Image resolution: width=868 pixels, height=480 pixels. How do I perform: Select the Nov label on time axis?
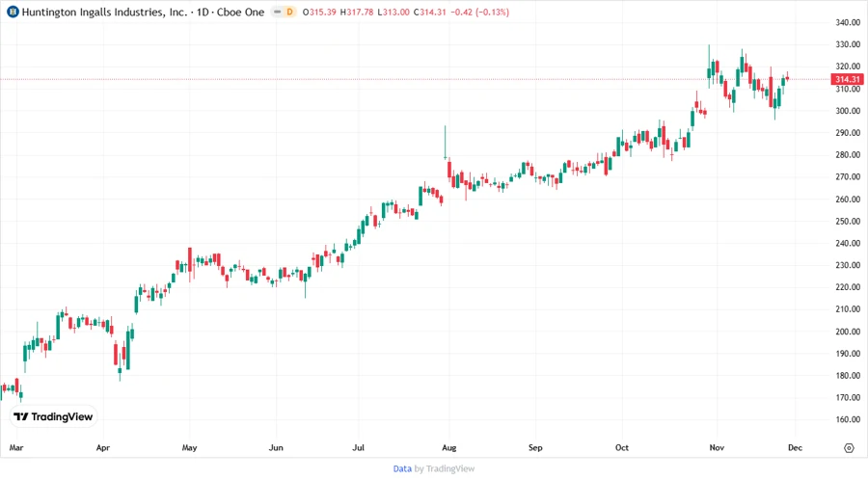click(717, 448)
